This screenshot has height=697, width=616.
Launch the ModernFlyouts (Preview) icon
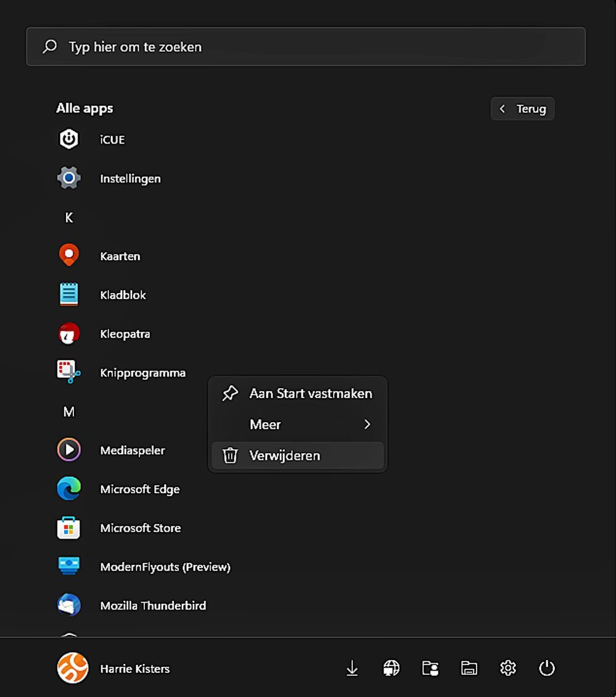[x=69, y=566]
